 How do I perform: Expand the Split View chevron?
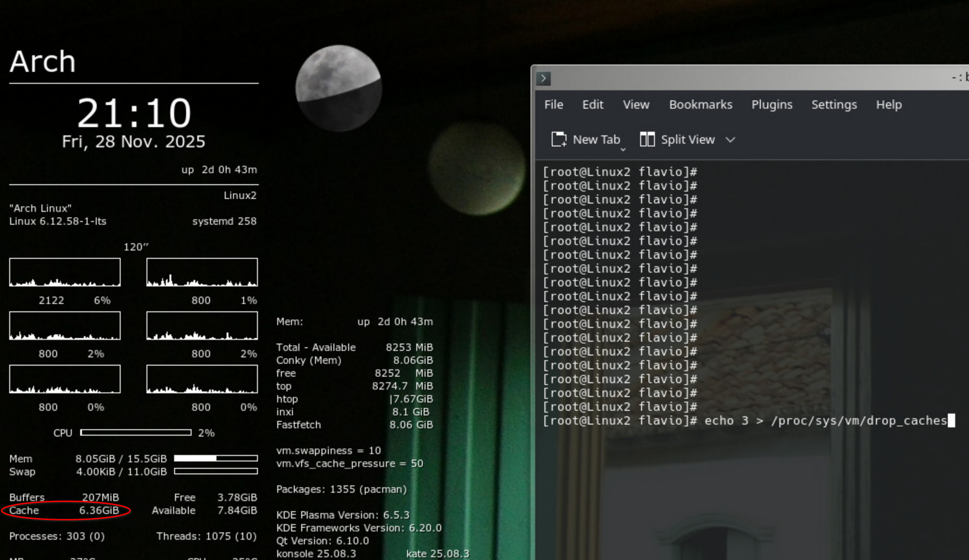(x=730, y=140)
